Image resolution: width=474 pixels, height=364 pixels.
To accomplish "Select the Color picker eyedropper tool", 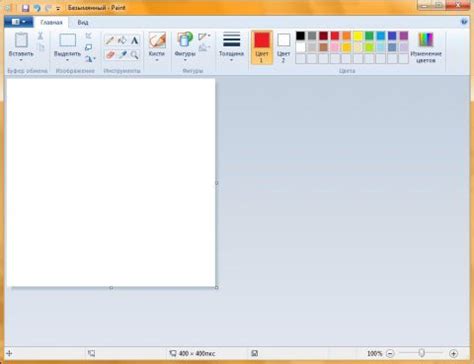I will click(x=122, y=54).
